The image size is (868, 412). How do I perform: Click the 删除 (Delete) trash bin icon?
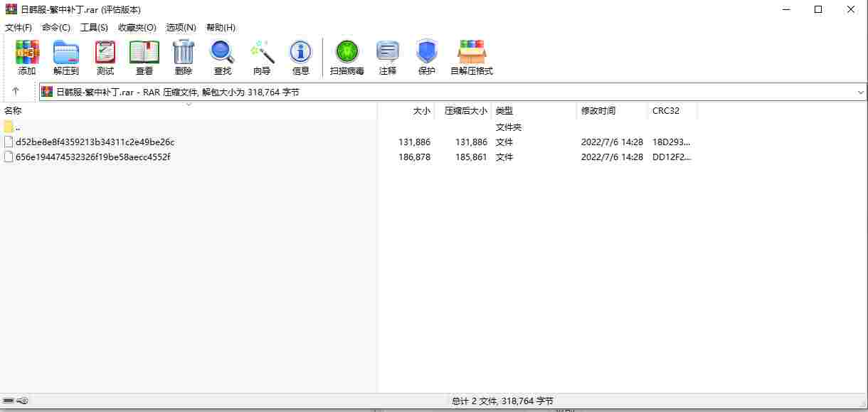[x=184, y=52]
